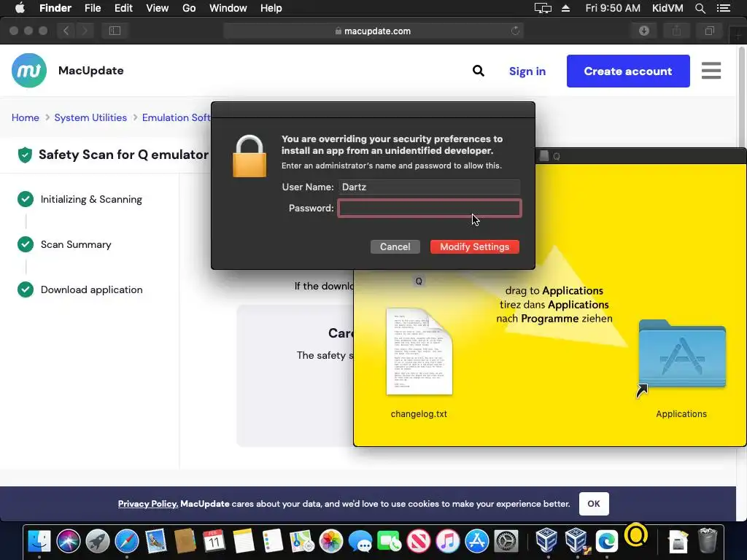
Task: Open the View menu
Action: coord(158,8)
